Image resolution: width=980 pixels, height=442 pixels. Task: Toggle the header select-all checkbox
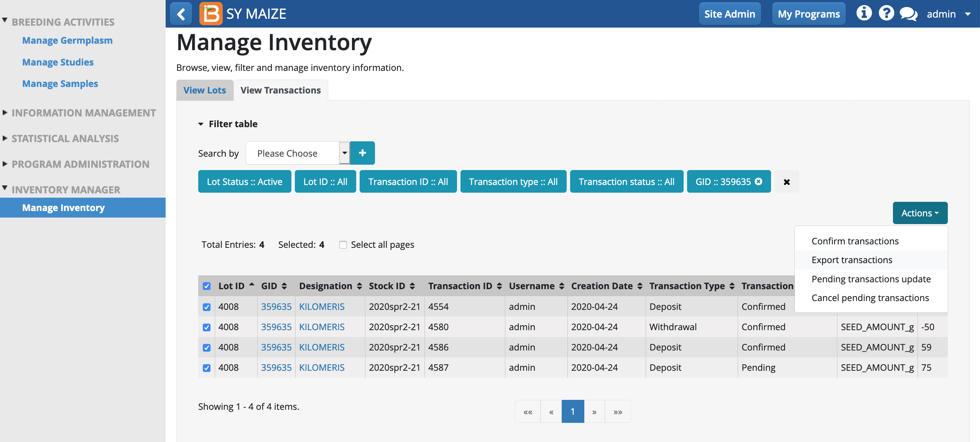click(x=207, y=286)
